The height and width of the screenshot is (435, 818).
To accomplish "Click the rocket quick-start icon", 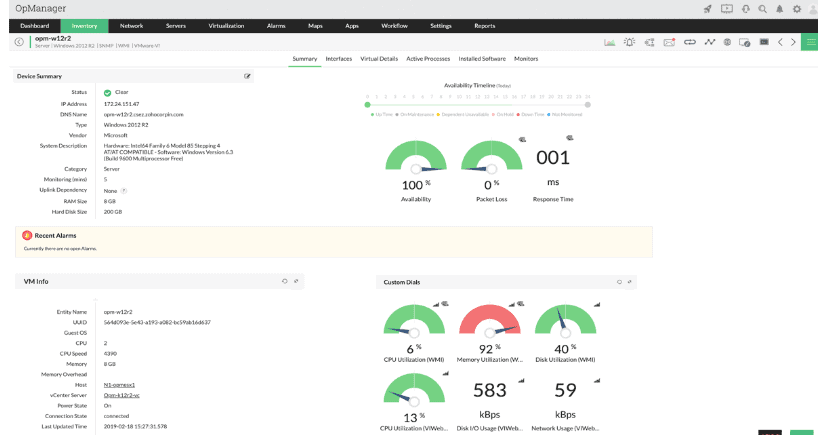I will click(x=707, y=9).
